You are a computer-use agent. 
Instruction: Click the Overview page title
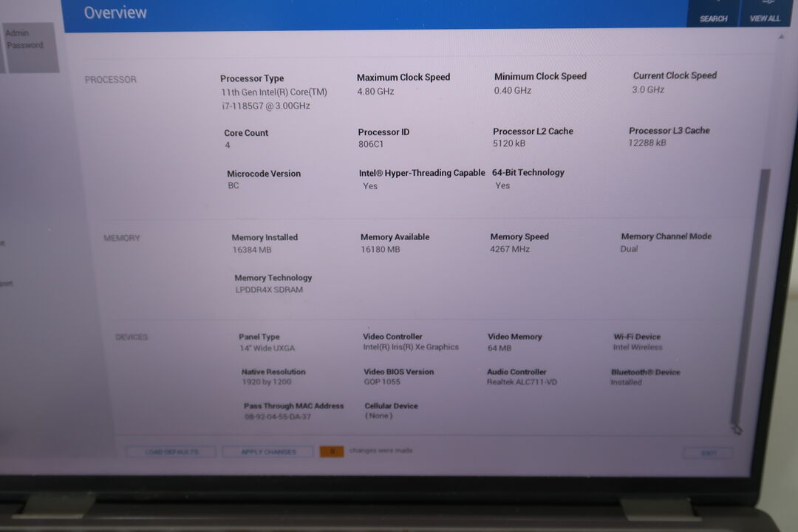pyautogui.click(x=115, y=13)
